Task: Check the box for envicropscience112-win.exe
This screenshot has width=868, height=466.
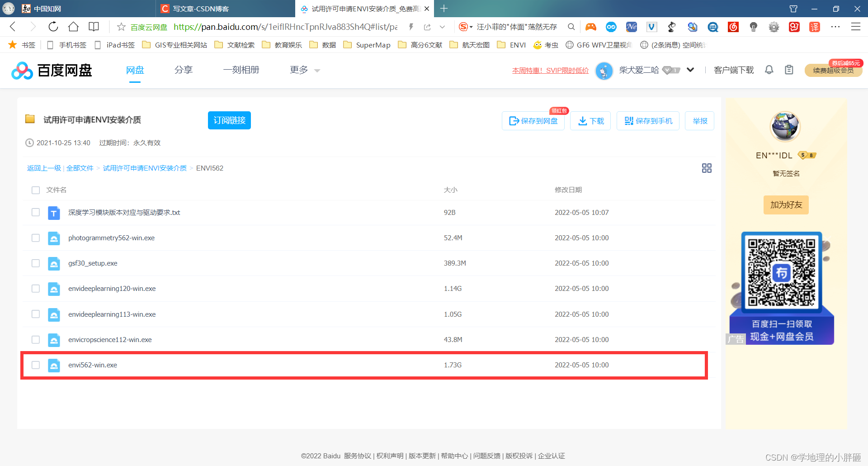Action: [x=36, y=340]
